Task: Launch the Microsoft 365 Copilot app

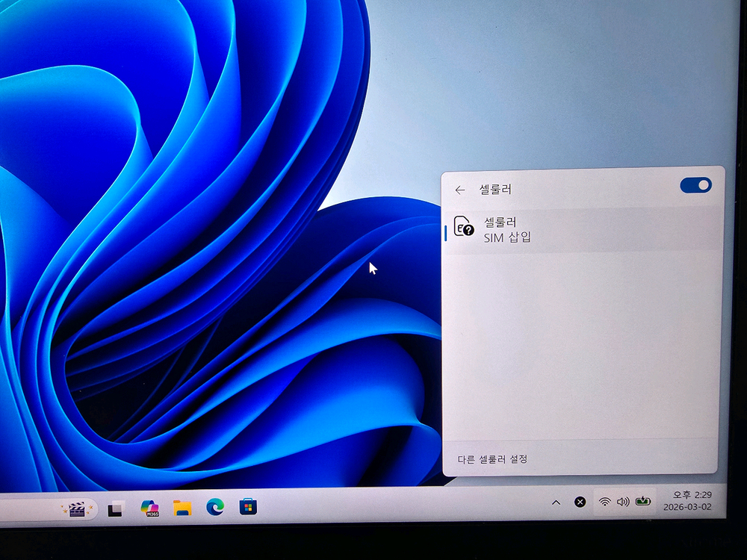Action: click(x=149, y=508)
